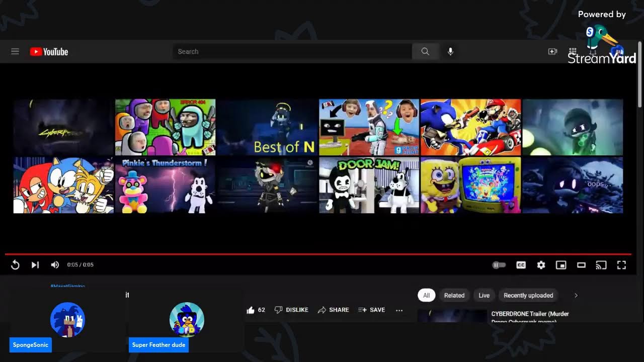The height and width of the screenshot is (362, 644).
Task: Click the page vertical scrollbar
Action: pyautogui.click(x=640, y=75)
